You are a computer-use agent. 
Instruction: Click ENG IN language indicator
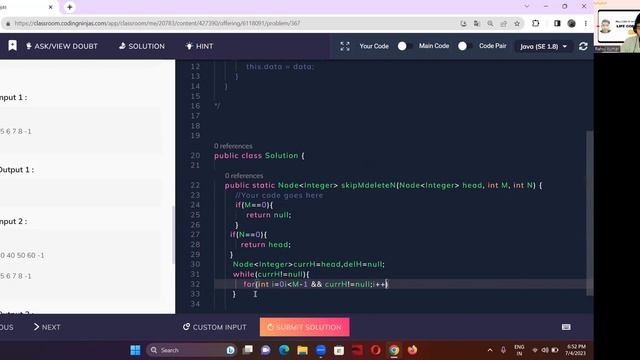pyautogui.click(x=519, y=350)
